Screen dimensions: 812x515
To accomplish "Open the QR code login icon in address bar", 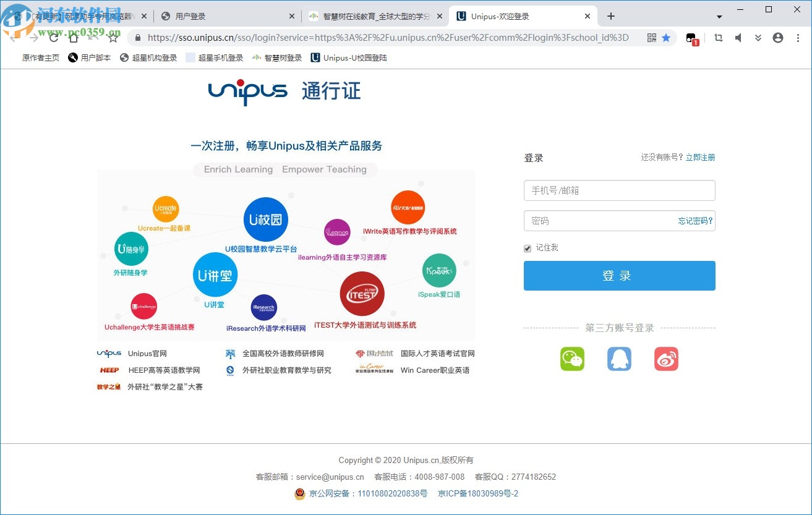I will (x=651, y=38).
